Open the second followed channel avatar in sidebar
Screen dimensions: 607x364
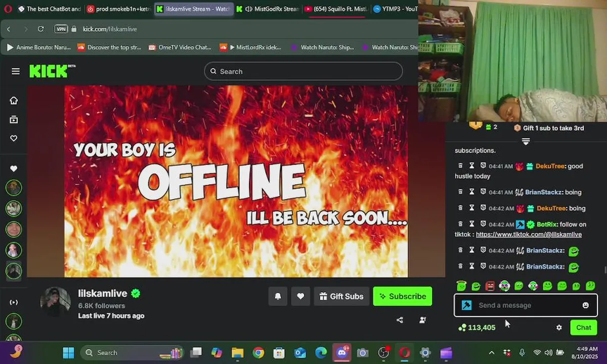(14, 208)
